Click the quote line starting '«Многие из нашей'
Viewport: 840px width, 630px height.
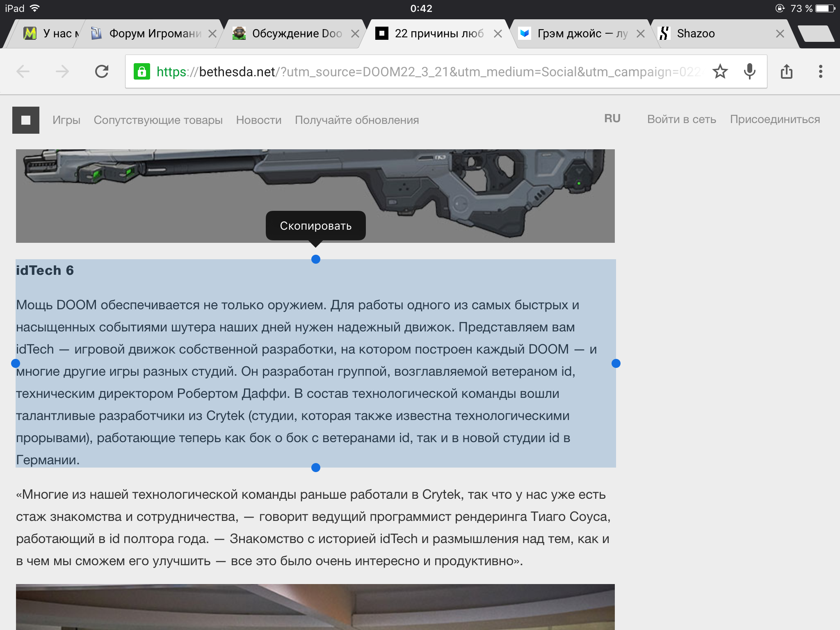(311, 495)
